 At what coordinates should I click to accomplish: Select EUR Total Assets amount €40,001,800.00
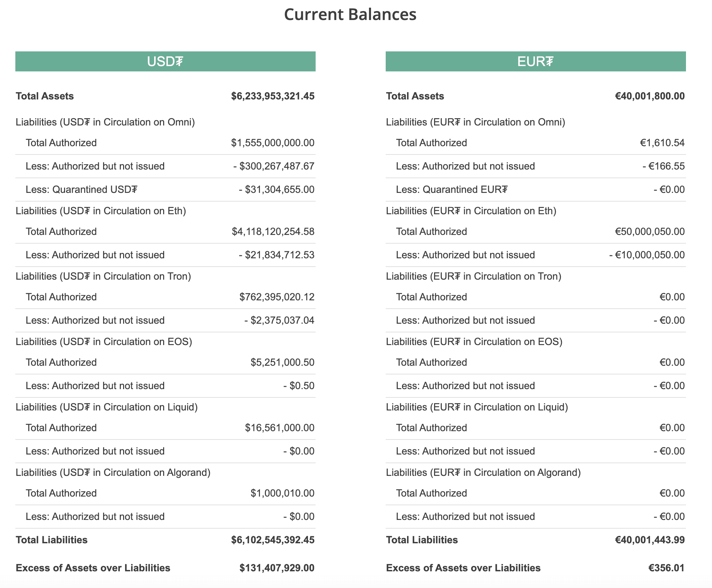[650, 96]
